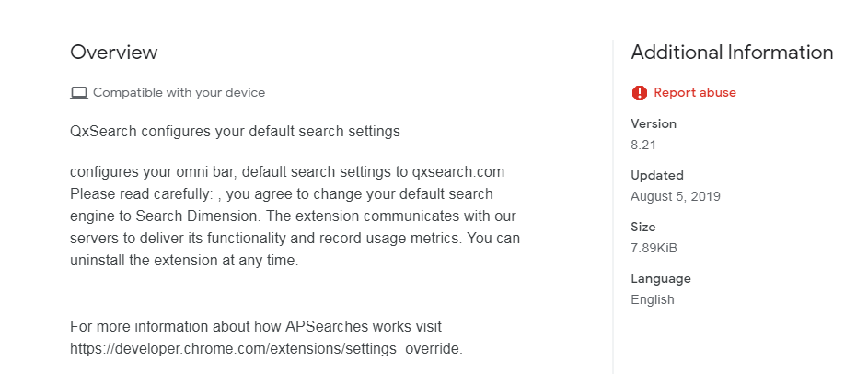
Task: Select the August 5, 2019 date
Action: click(x=676, y=197)
